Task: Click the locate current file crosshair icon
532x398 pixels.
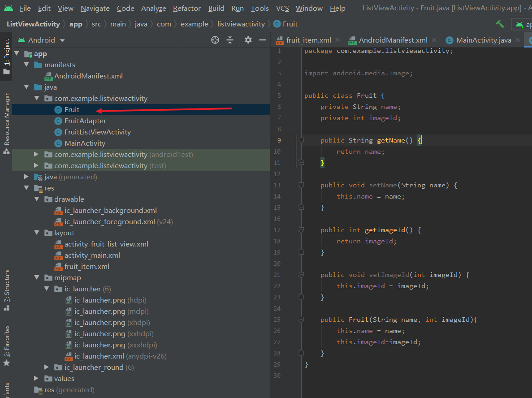Action: 215,40
